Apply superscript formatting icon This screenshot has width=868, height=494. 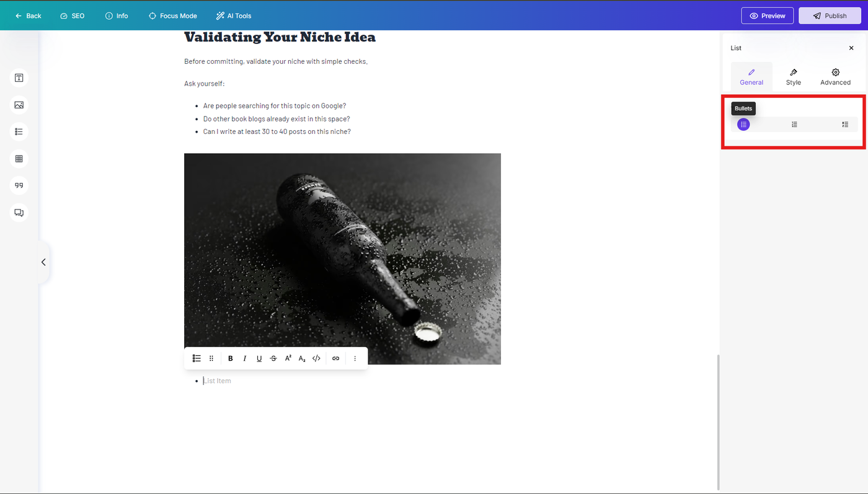pos(288,358)
